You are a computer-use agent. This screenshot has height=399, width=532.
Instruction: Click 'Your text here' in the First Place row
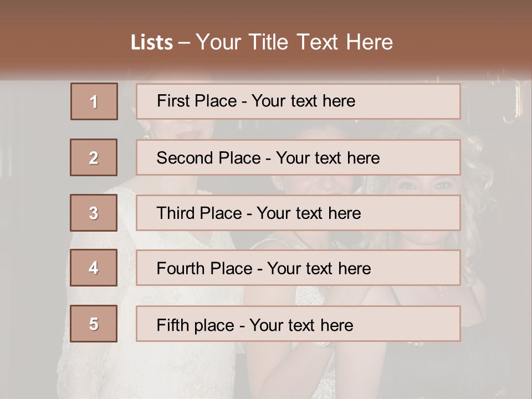[x=303, y=101]
